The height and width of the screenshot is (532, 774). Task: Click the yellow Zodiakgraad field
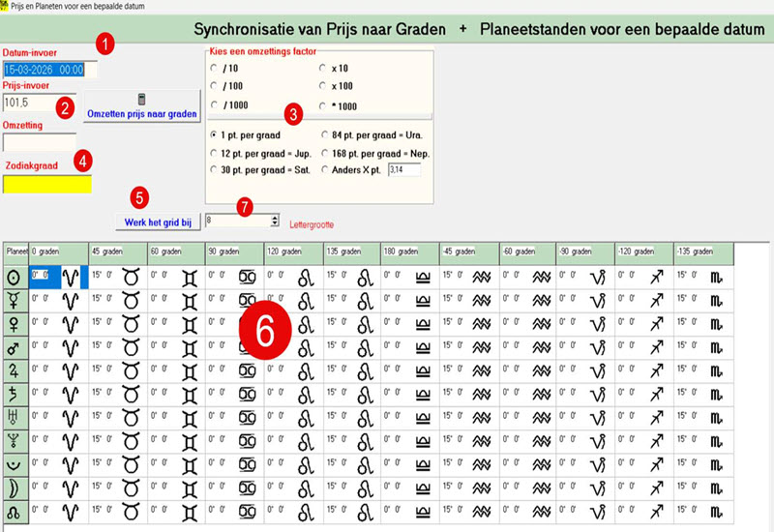47,185
